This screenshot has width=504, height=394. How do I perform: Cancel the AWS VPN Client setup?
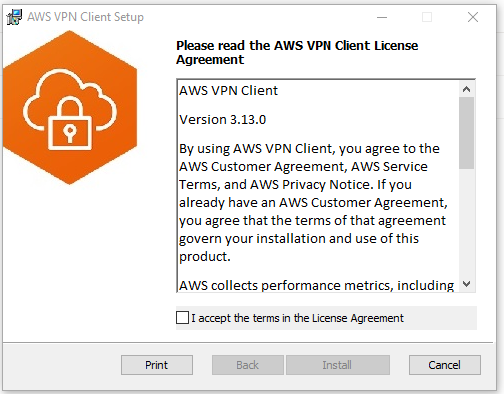445,365
